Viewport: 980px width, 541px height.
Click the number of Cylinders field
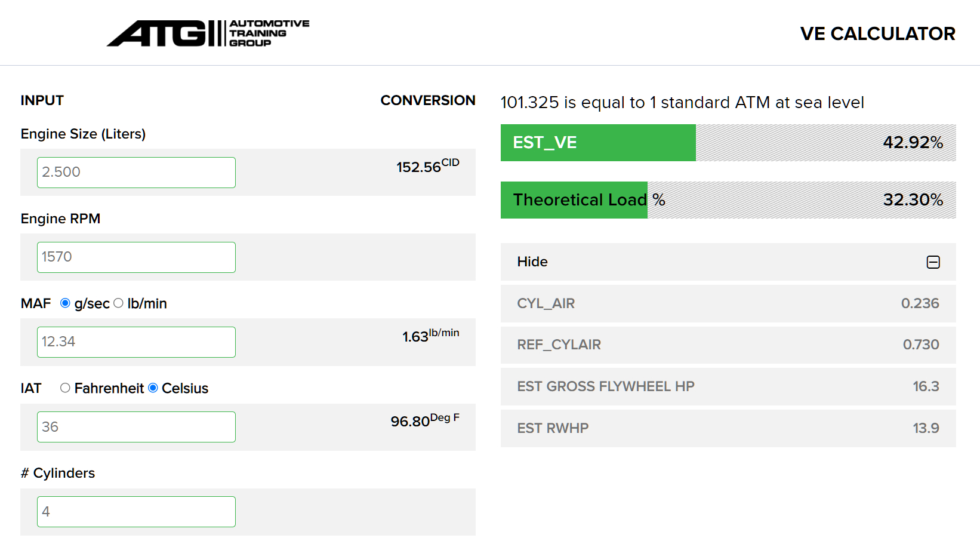(x=136, y=512)
